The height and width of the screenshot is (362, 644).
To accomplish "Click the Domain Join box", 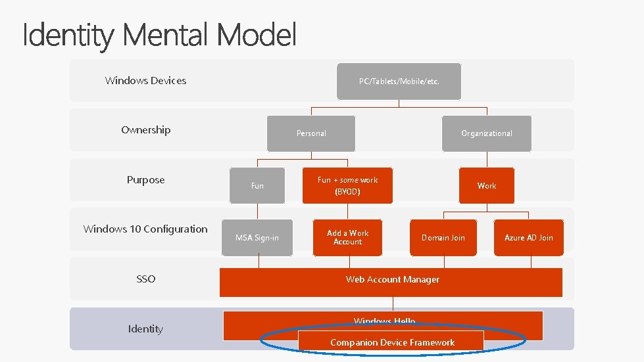I will 443,237.
